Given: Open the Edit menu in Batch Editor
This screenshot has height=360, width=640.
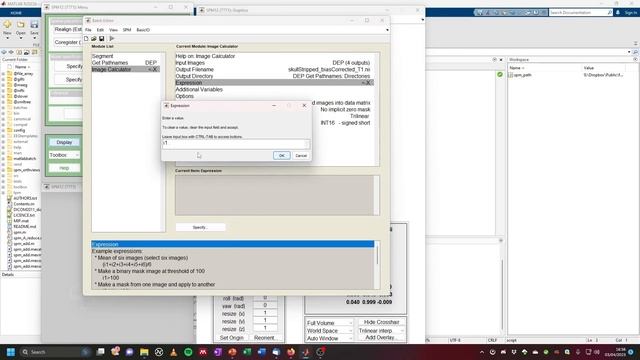Looking at the screenshot, I should (100, 30).
